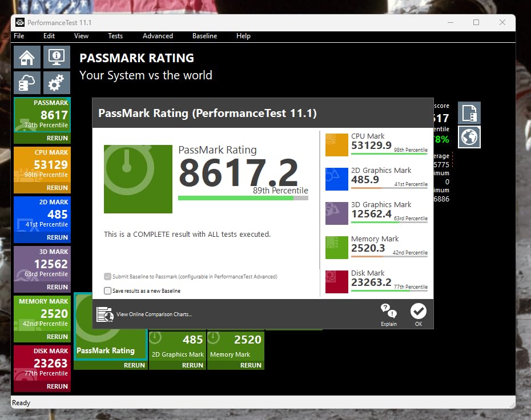Screen dimensions: 531x420
Task: Click the purple 3D Graphics Mark icon
Action: point(337,213)
